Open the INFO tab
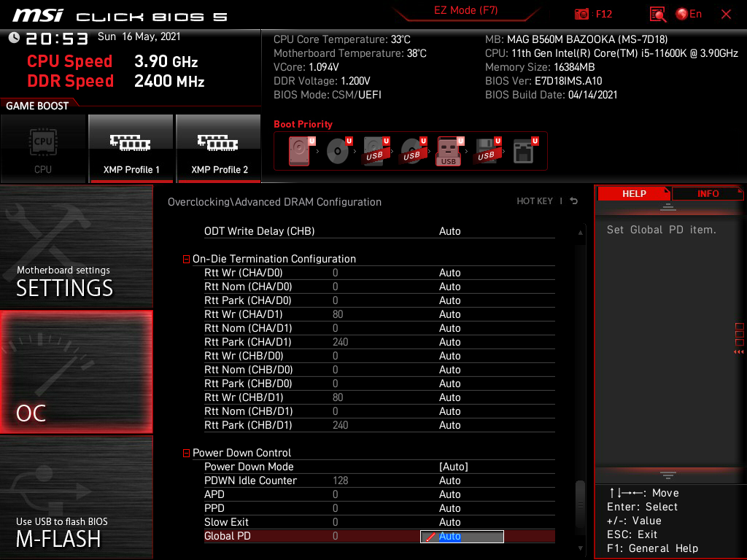747x560 pixels. click(708, 194)
